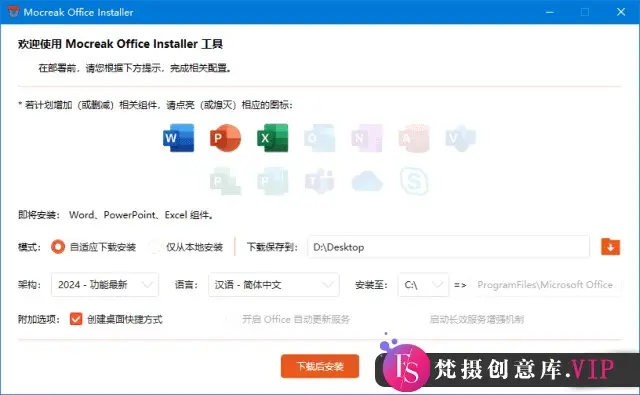Click the ProgramFiles\Microsoft Office install path field
The image size is (640, 395).
pos(546,284)
